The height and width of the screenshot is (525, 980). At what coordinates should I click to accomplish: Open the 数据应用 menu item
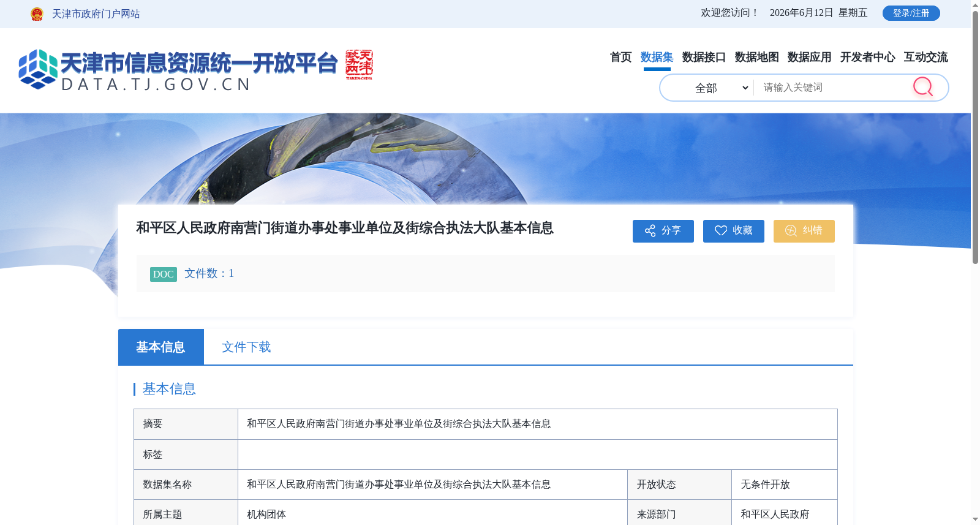(809, 57)
